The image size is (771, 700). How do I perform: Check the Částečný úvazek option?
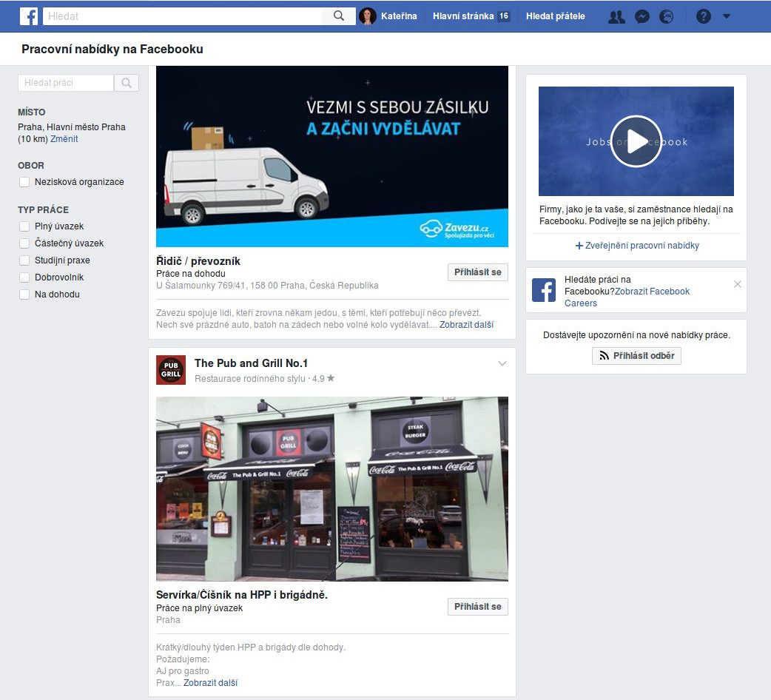(x=24, y=243)
